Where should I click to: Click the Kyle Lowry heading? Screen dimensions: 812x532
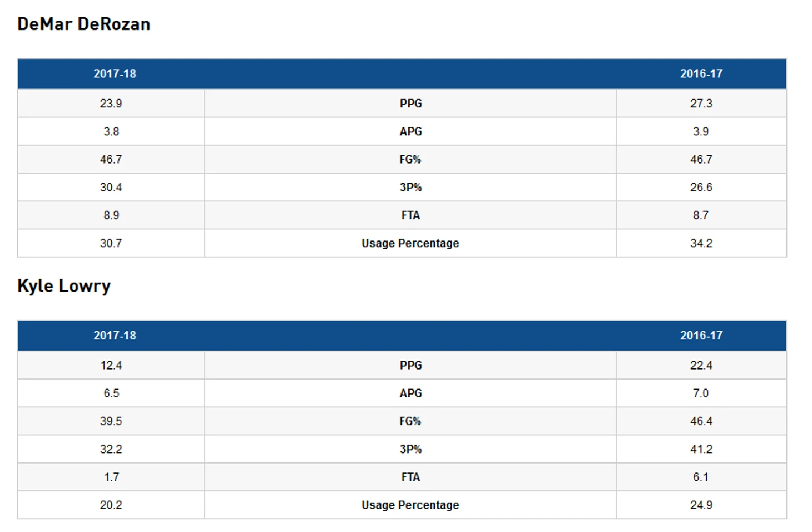click(64, 286)
